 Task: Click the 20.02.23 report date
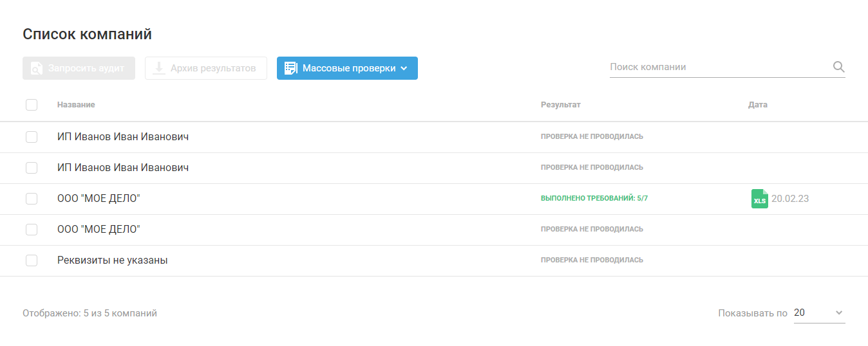790,199
